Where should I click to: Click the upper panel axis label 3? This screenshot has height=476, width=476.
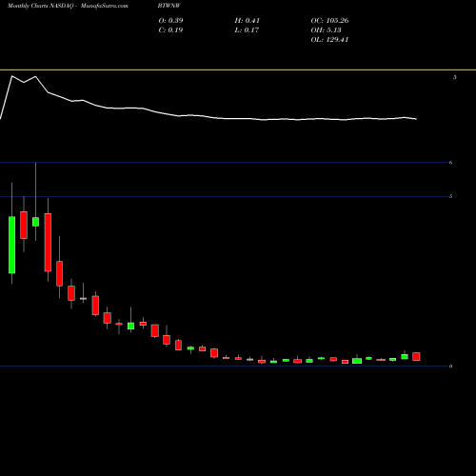click(x=455, y=77)
